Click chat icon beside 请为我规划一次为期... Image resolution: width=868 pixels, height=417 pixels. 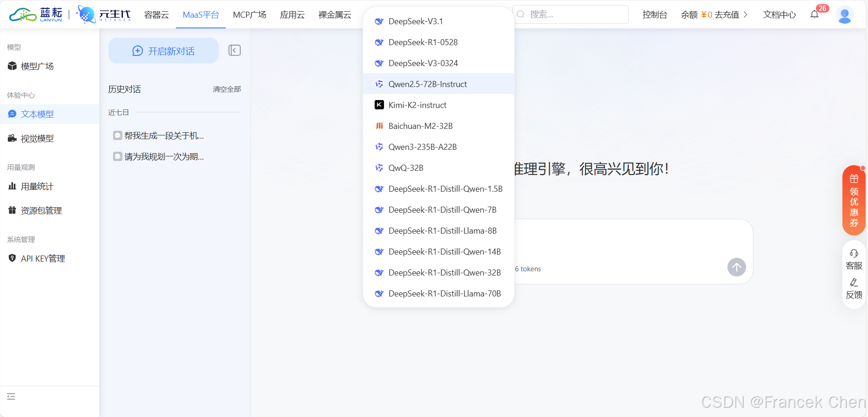coord(118,156)
